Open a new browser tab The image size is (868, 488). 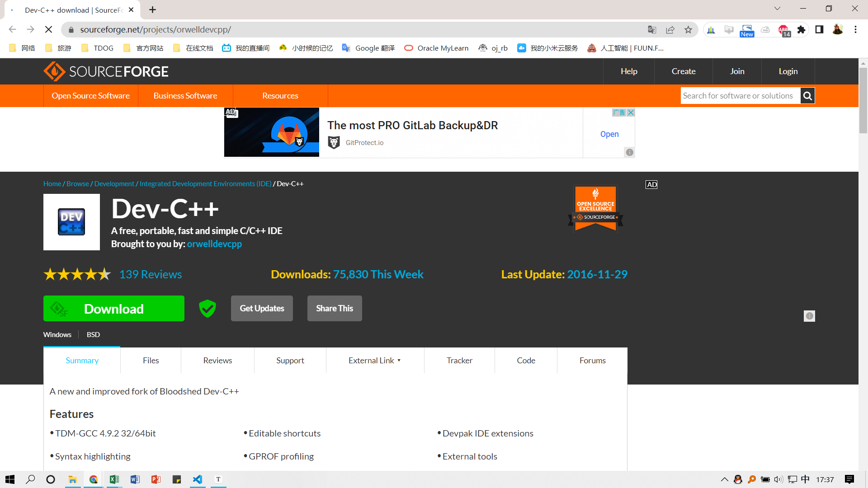[153, 10]
